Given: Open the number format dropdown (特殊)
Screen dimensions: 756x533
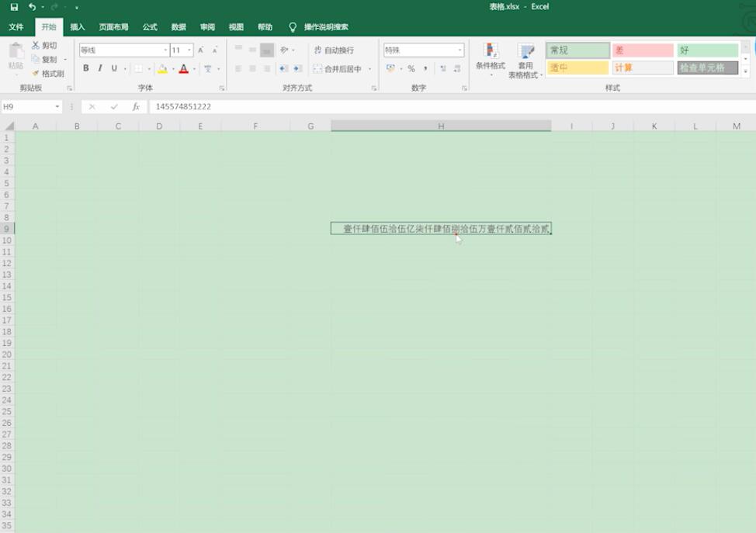Looking at the screenshot, I should [x=459, y=50].
